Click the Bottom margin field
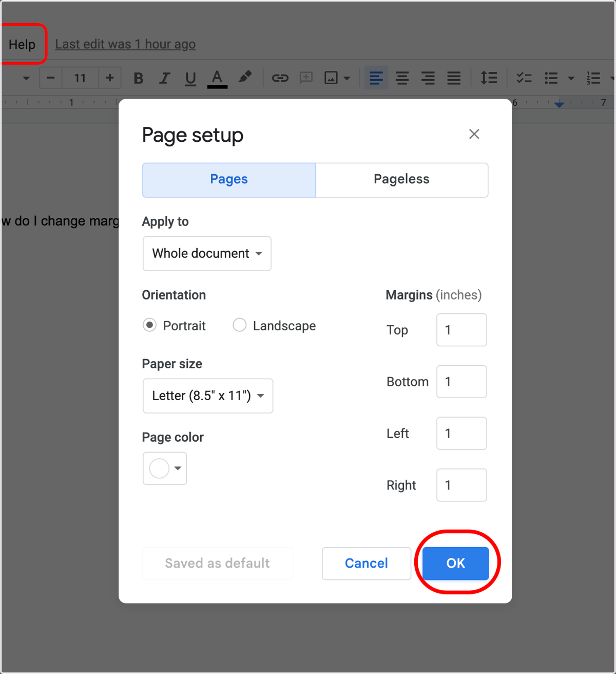 pyautogui.click(x=461, y=382)
